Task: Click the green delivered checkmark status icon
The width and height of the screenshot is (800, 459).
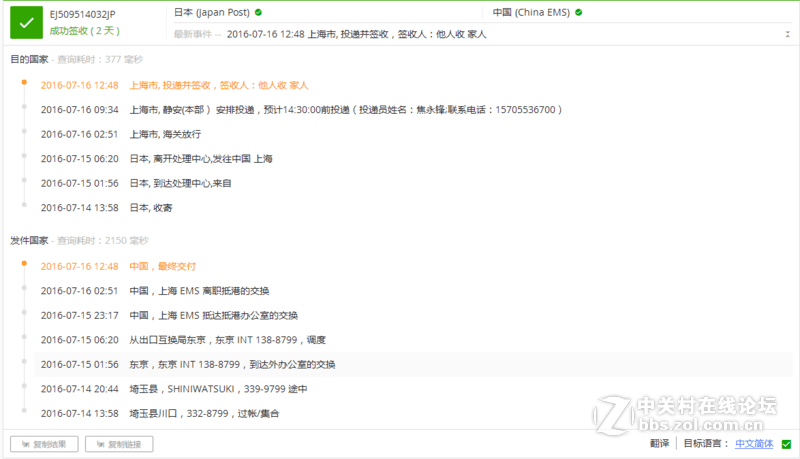Action: click(x=27, y=22)
